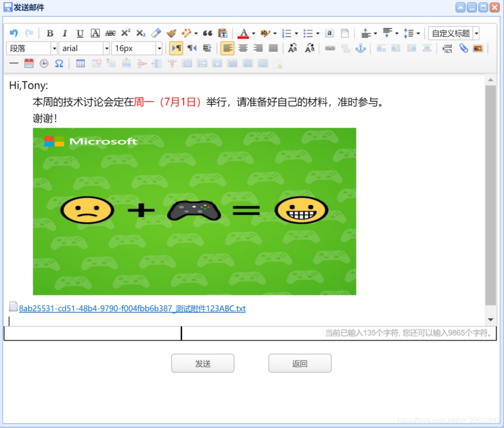Select the format painter brush
The height and width of the screenshot is (428, 504).
click(x=171, y=33)
